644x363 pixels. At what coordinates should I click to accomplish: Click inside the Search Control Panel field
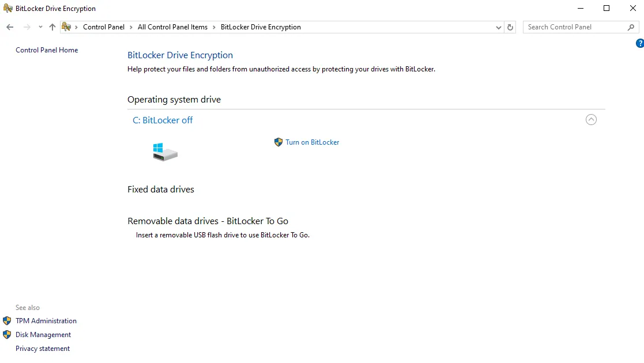pyautogui.click(x=571, y=27)
